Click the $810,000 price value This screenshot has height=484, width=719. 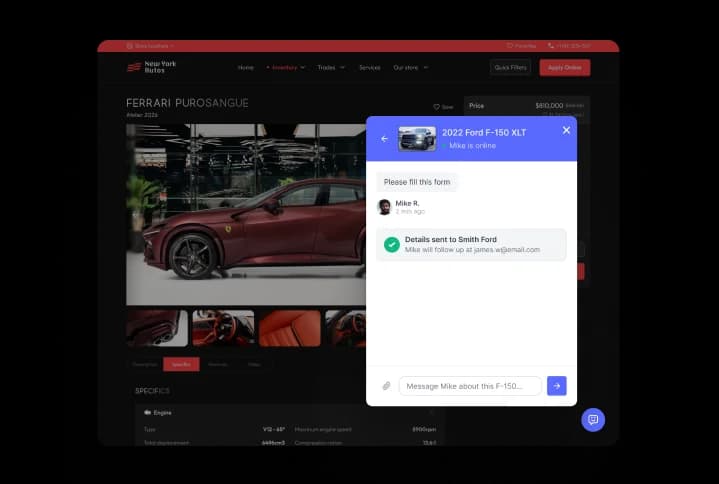tap(549, 105)
